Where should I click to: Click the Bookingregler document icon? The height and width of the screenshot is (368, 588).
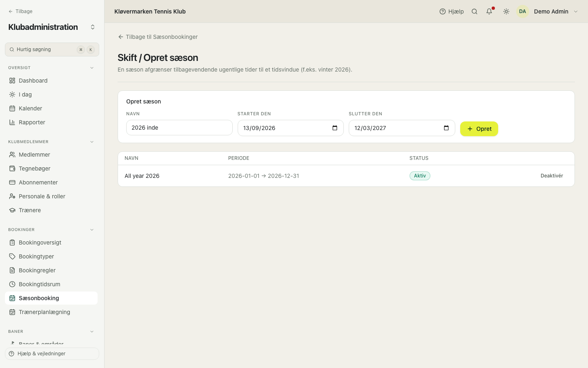tap(12, 270)
